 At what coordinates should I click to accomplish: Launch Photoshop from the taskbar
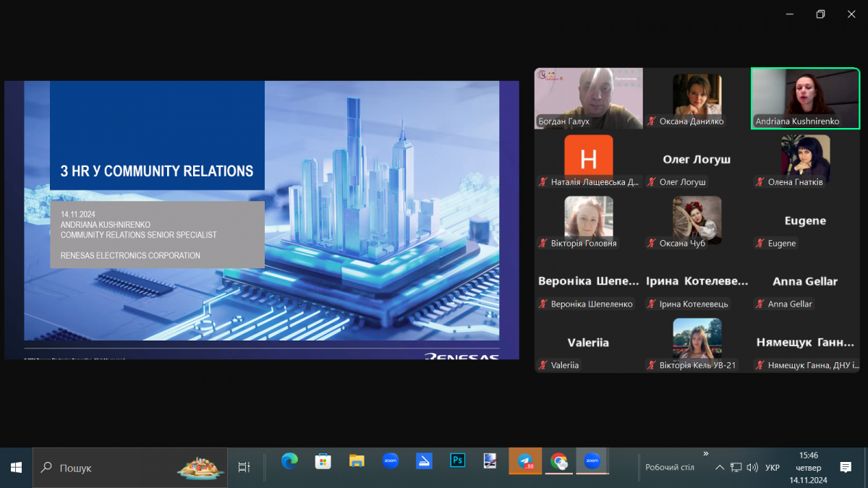click(457, 461)
